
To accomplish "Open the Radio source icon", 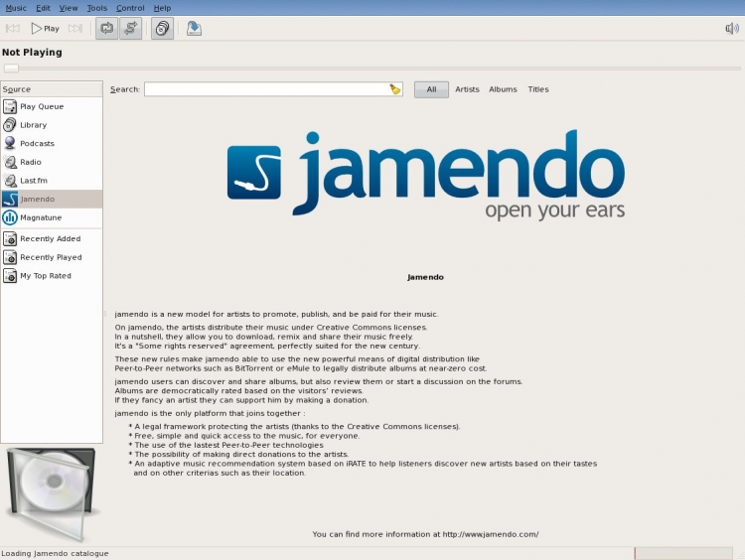I will [10, 162].
